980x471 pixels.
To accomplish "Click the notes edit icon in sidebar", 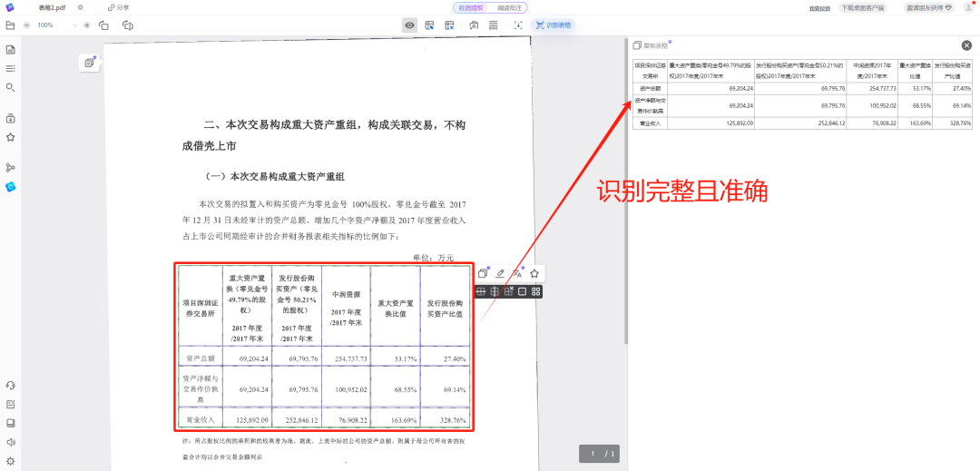I will (10, 404).
